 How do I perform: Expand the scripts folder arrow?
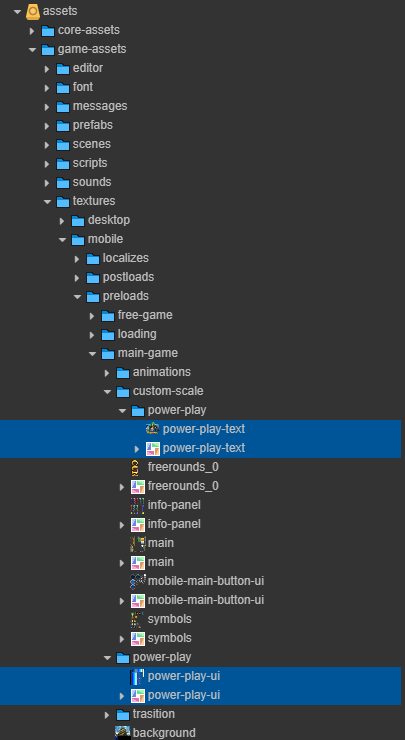pos(47,164)
